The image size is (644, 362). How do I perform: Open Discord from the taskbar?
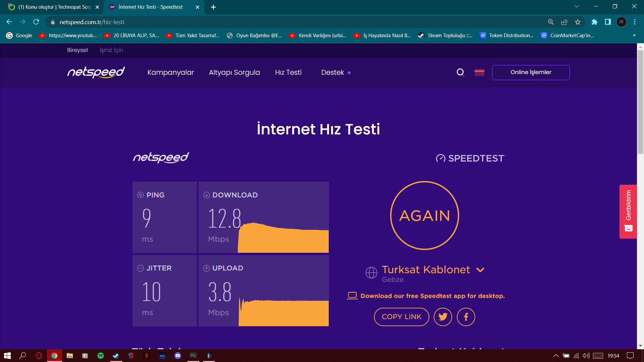pos(178,356)
